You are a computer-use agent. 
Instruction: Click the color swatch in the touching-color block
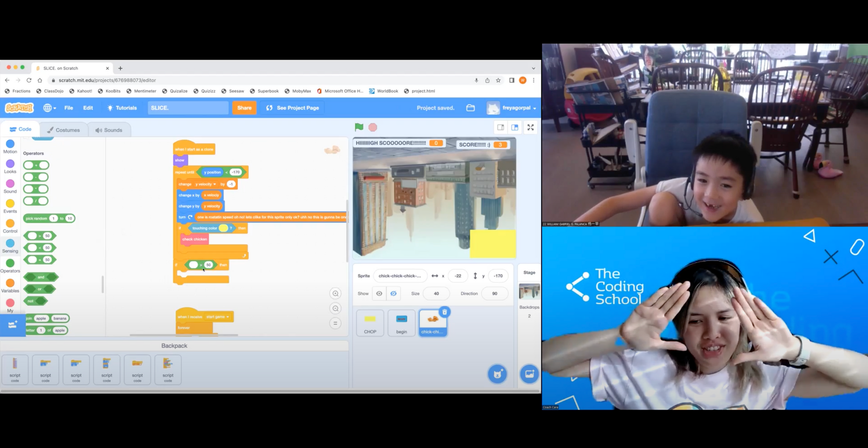223,228
